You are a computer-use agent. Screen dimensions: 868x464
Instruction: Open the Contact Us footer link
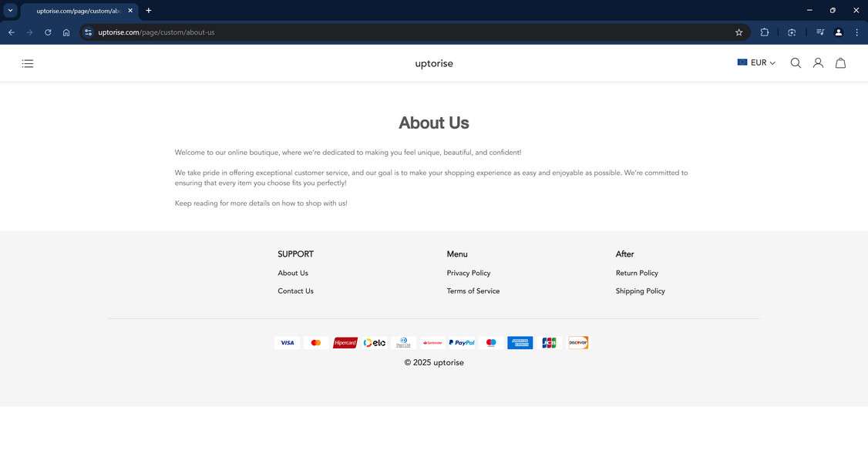295,291
